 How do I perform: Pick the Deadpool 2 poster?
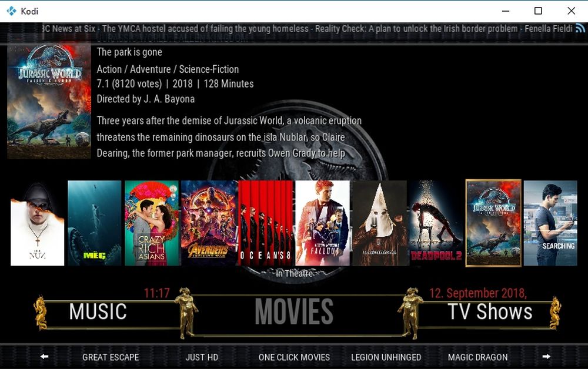pyautogui.click(x=436, y=223)
